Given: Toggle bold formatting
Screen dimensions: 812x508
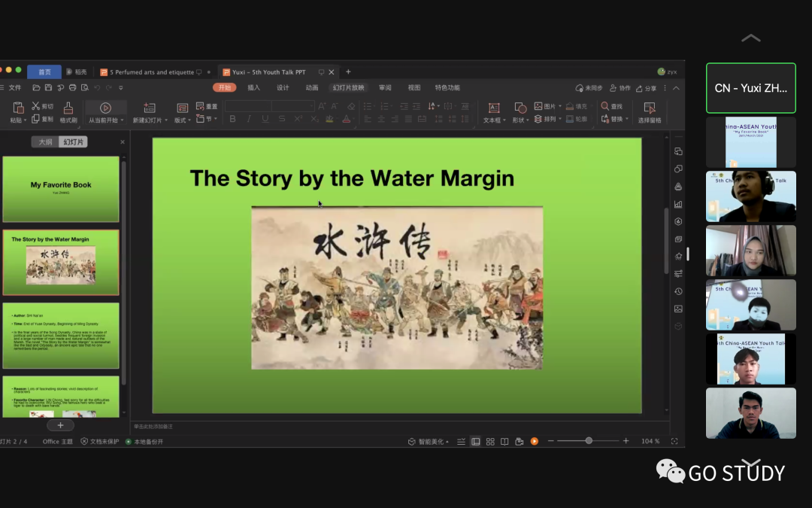Looking at the screenshot, I should click(232, 119).
